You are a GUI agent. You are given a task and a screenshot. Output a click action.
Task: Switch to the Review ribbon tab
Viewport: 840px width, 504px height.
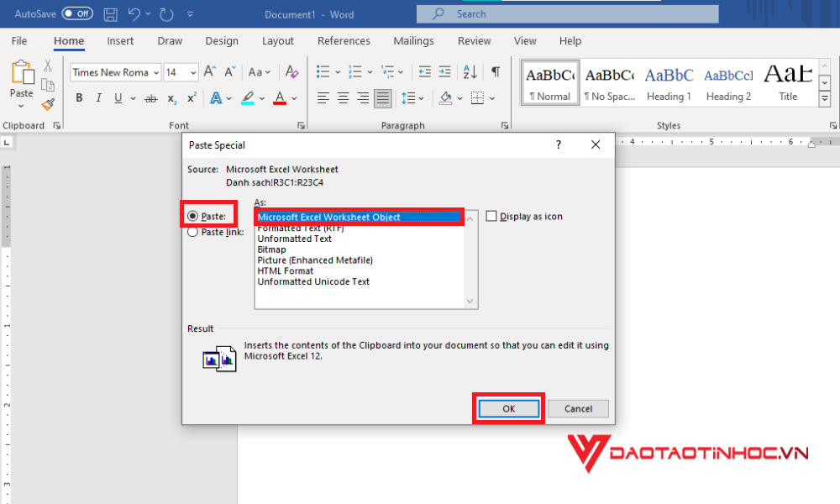click(x=474, y=40)
